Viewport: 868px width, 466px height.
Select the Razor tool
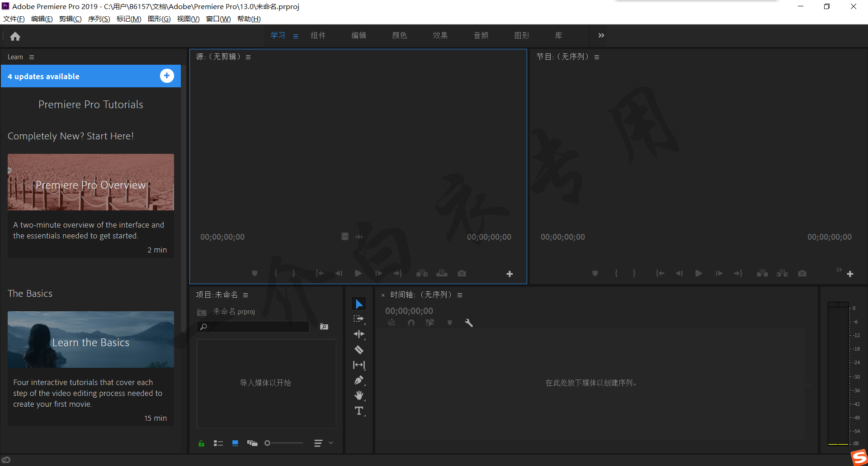click(x=359, y=350)
